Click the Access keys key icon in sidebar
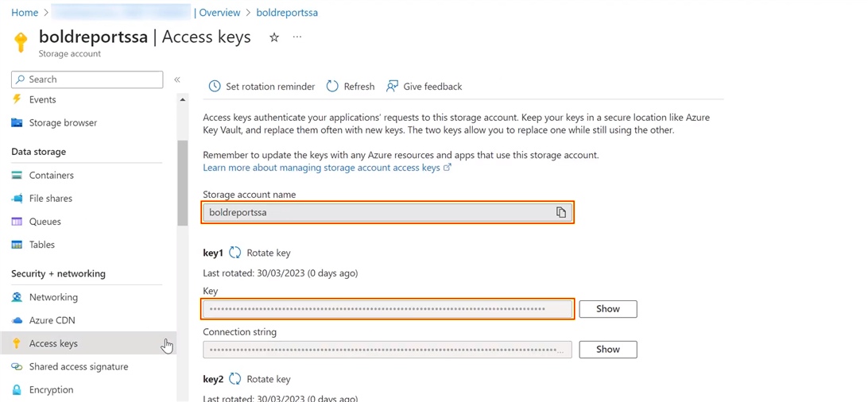Viewport: 868px width, 402px height. coord(17,343)
